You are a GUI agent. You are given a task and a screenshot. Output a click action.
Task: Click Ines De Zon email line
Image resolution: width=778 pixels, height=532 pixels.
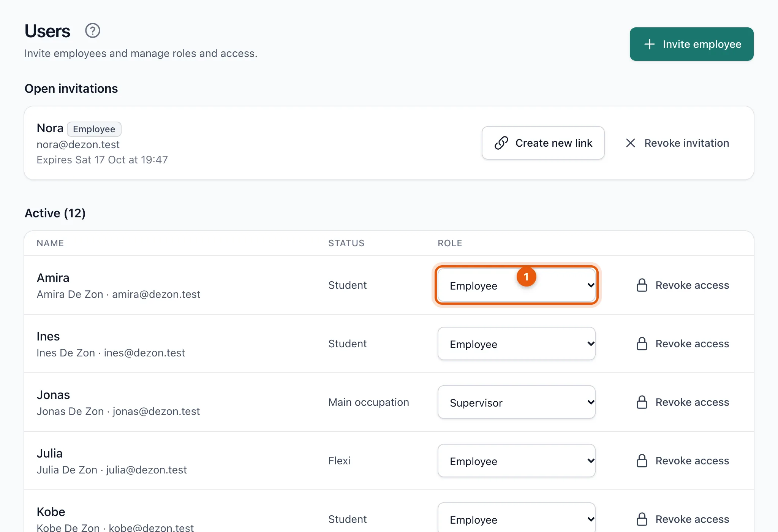[x=111, y=353]
